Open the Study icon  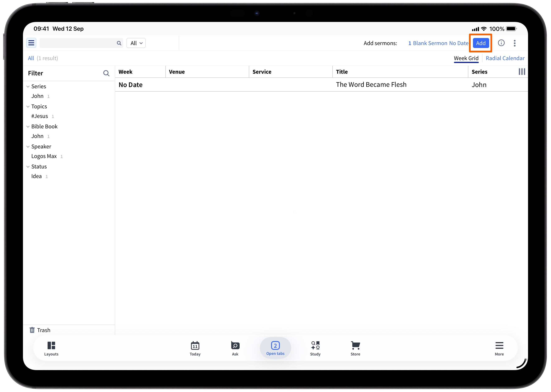pos(315,349)
